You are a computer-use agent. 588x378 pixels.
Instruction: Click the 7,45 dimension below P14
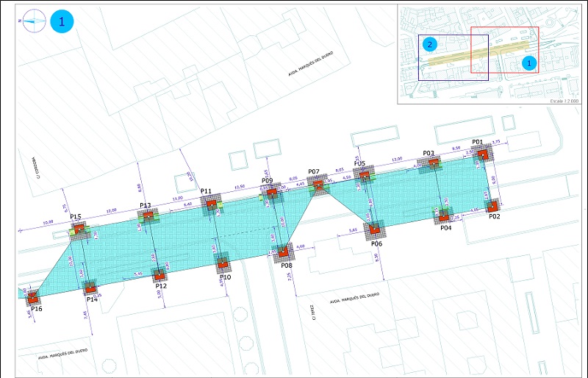[x=86, y=315]
